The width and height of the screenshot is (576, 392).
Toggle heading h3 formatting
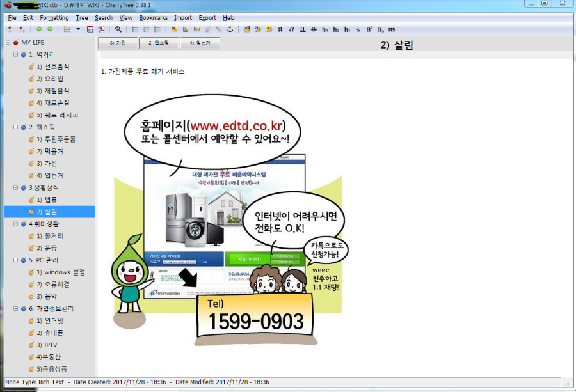pos(347,29)
